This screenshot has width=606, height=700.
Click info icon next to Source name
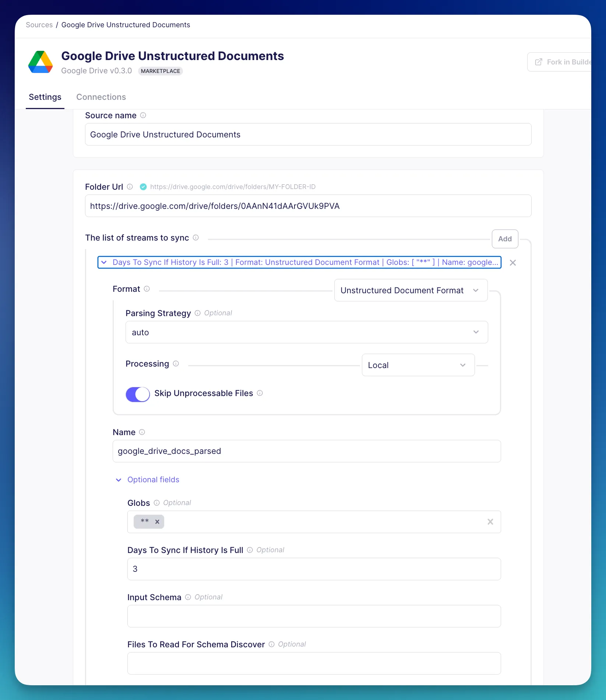pyautogui.click(x=143, y=115)
